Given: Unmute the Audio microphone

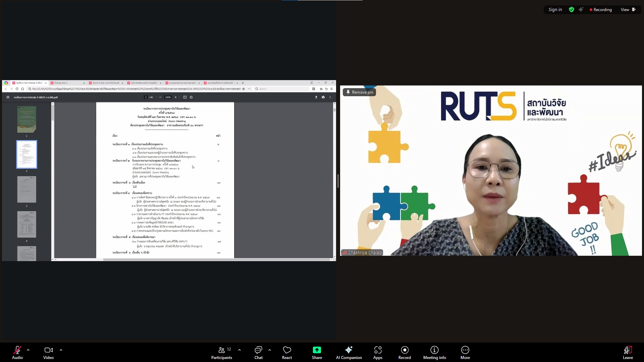Looking at the screenshot, I should pos(17,353).
